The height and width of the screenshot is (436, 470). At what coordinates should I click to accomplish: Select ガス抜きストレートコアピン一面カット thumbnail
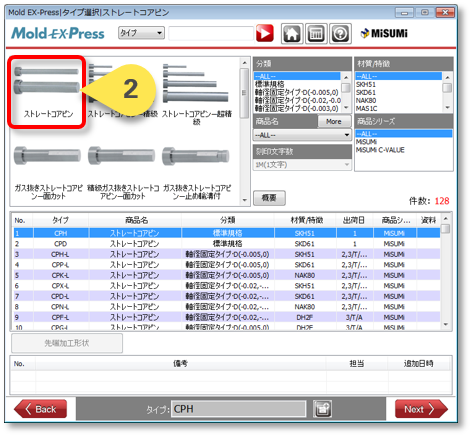point(48,173)
